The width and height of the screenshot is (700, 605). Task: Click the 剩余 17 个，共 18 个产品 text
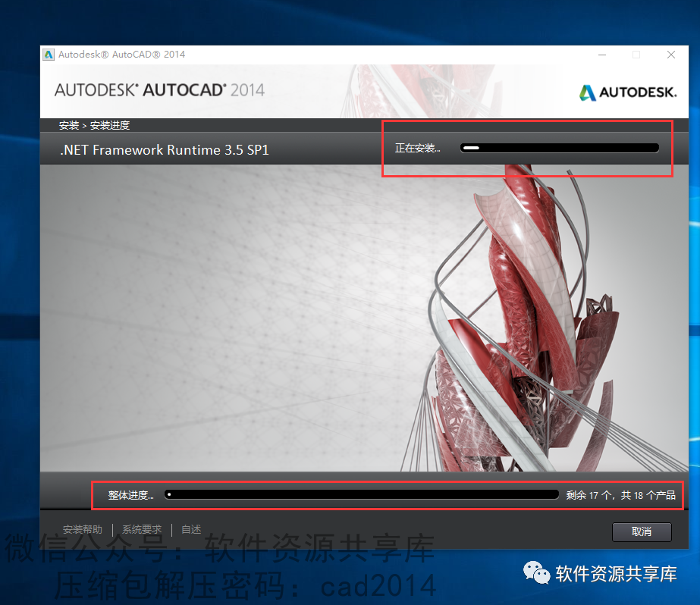[x=620, y=495]
